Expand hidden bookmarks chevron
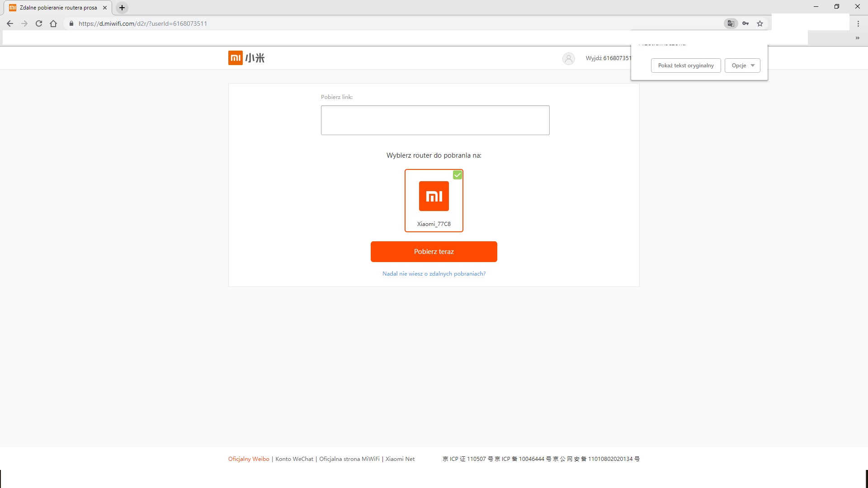Image resolution: width=868 pixels, height=488 pixels. [x=857, y=38]
